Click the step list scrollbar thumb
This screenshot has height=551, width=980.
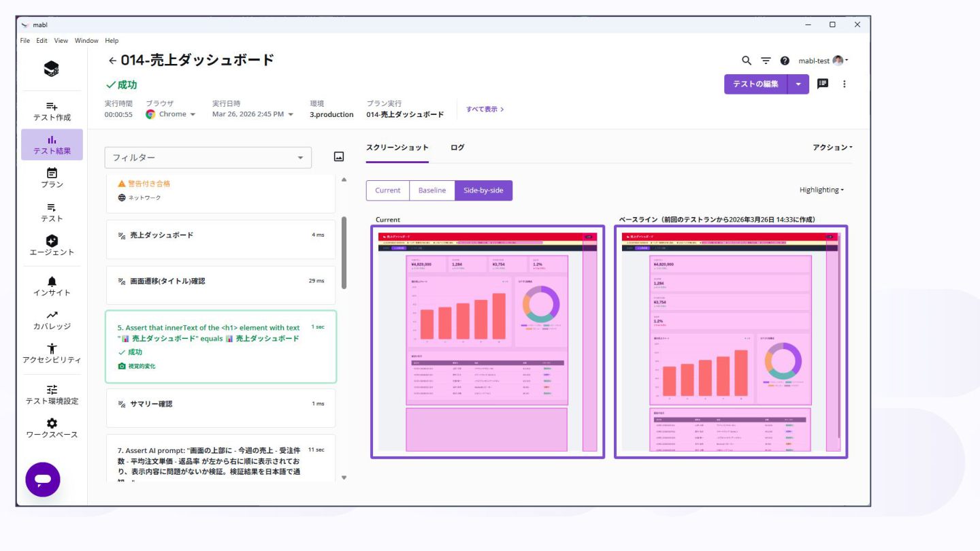344,252
